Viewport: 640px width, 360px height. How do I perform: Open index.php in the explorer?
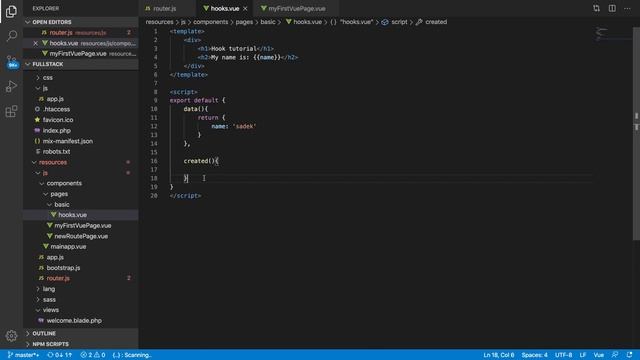pyautogui.click(x=57, y=131)
